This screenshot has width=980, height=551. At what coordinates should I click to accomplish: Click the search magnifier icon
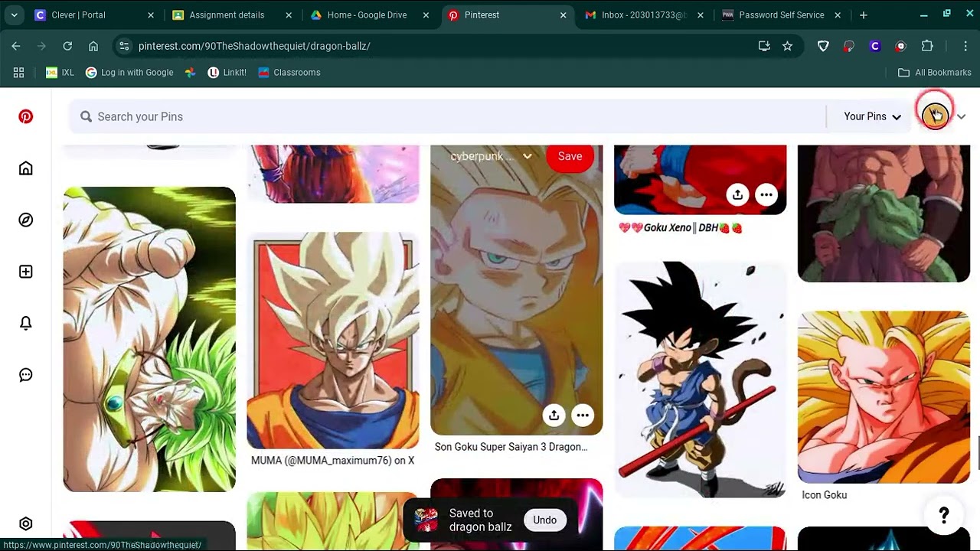[86, 116]
